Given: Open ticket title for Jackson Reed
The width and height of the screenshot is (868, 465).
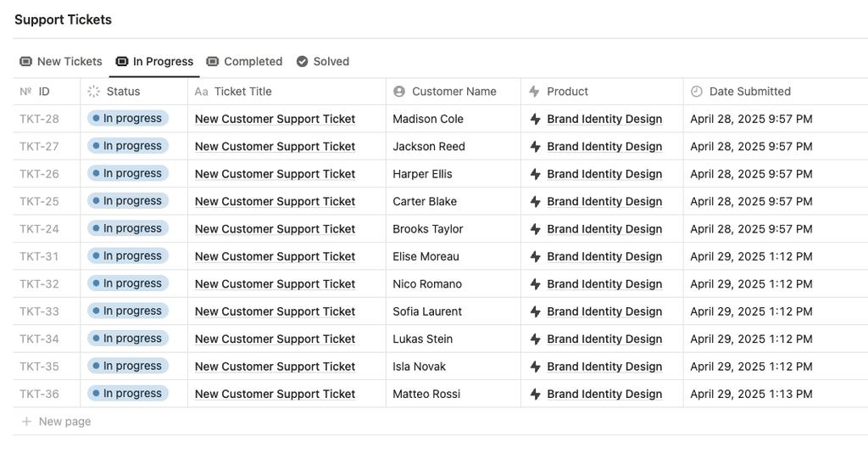Looking at the screenshot, I should [x=275, y=147].
